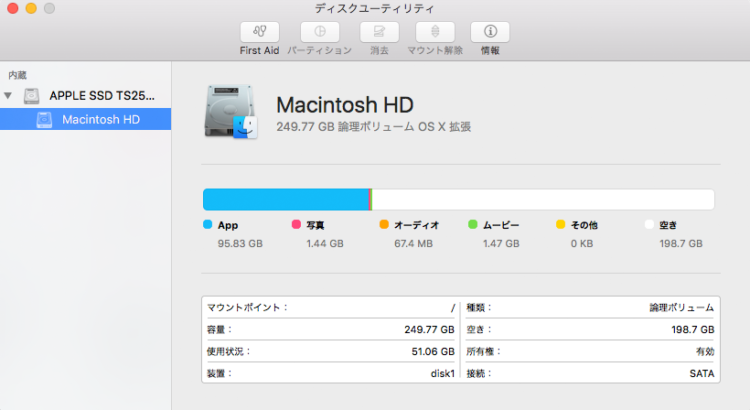Click the disk1 device value
The height and width of the screenshot is (410, 750).
(x=442, y=374)
